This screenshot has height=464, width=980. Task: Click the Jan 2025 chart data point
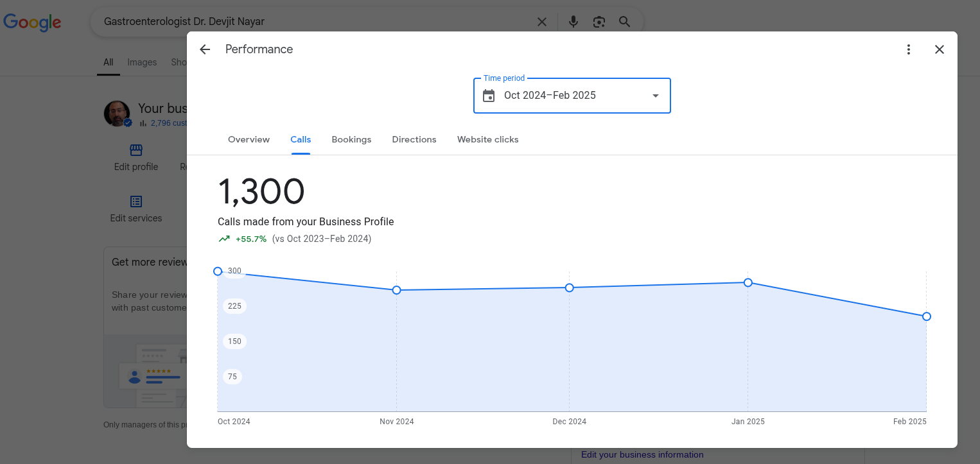coord(748,282)
